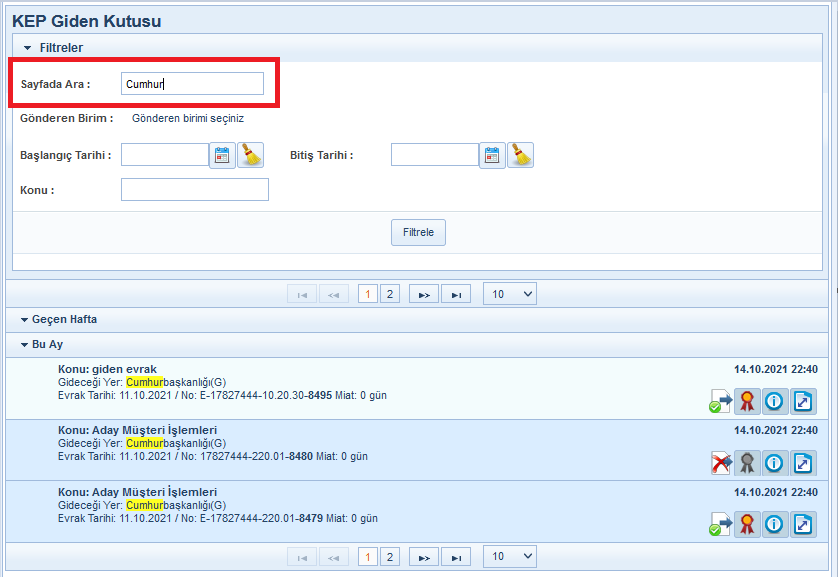Open calendar picker for Bitiş Tarihi
The image size is (838, 577).
(492, 155)
